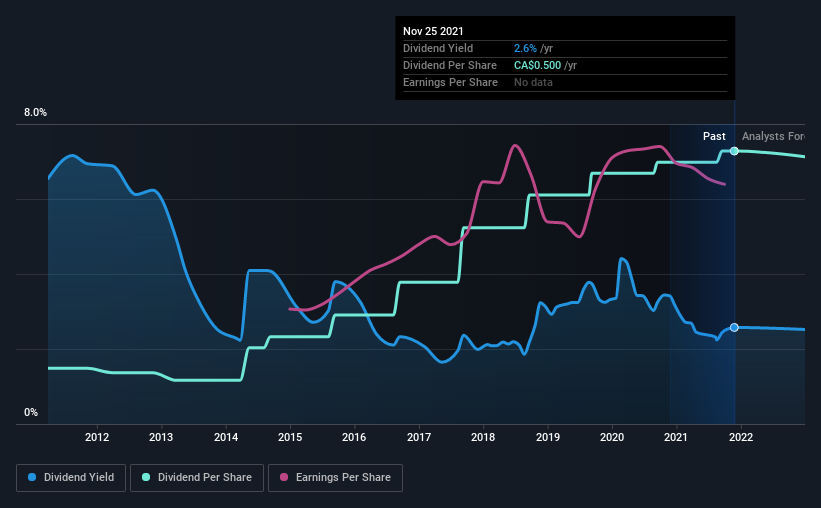This screenshot has height=508, width=821.
Task: Click the 2022 label on the x-axis
Action: coord(741,437)
